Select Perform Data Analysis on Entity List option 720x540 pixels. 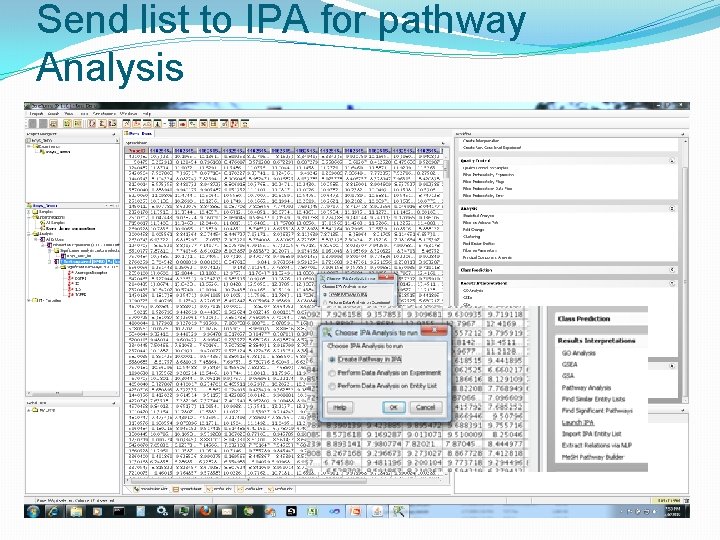point(383,386)
